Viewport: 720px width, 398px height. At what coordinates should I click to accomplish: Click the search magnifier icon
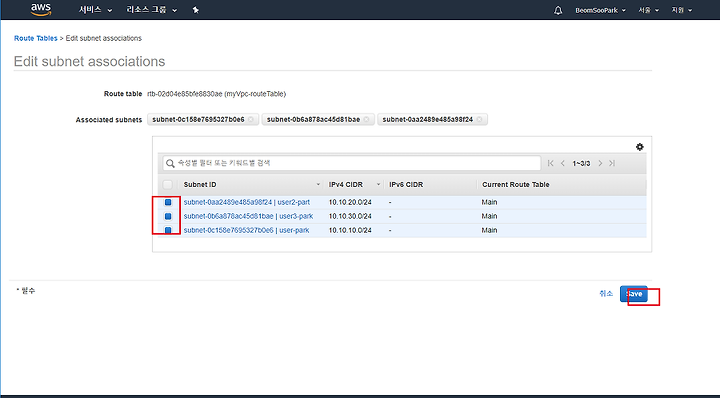[x=170, y=163]
